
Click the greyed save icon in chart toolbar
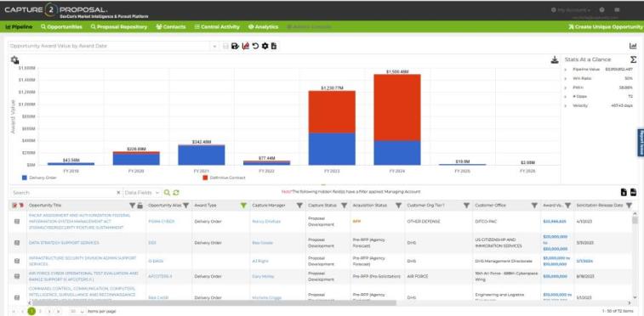click(x=225, y=47)
